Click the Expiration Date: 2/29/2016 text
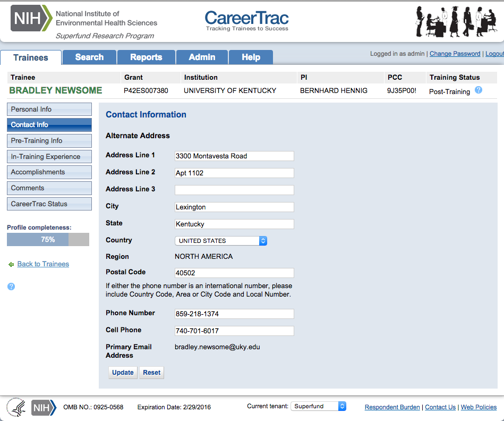Screen dimensions: 504x421 [x=174, y=407]
